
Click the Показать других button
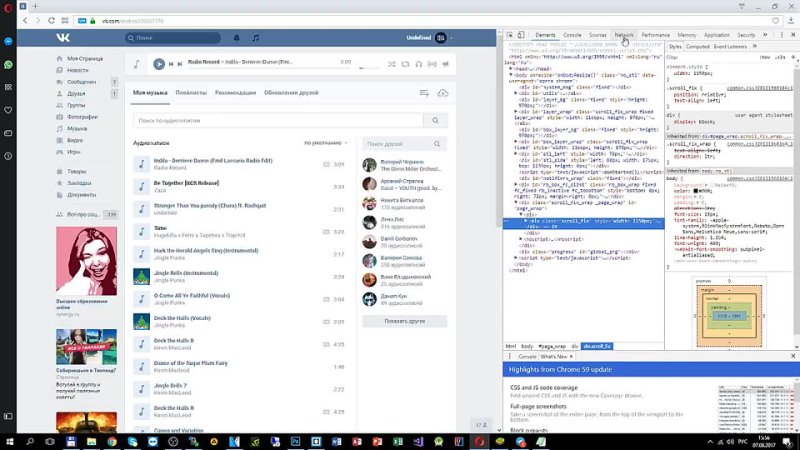(406, 321)
